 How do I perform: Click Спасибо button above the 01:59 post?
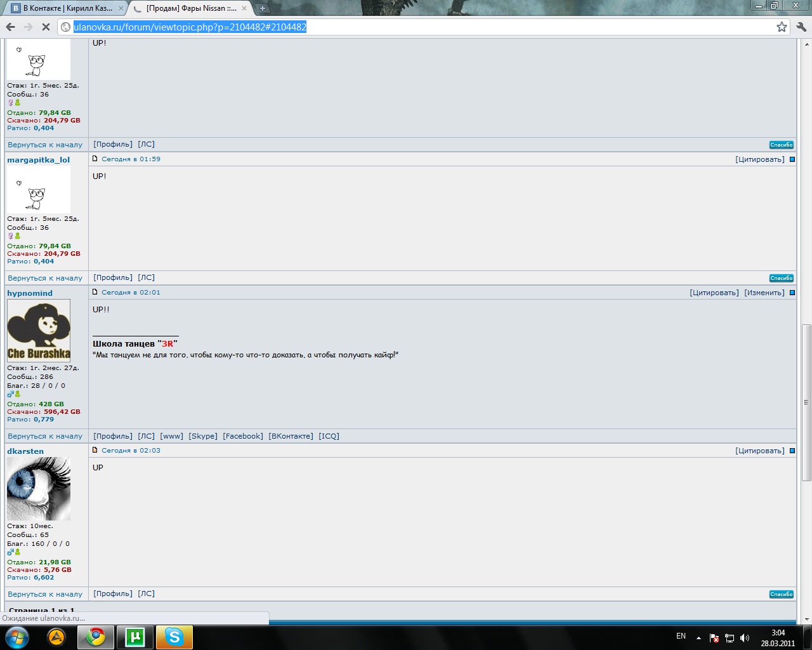pyautogui.click(x=782, y=145)
